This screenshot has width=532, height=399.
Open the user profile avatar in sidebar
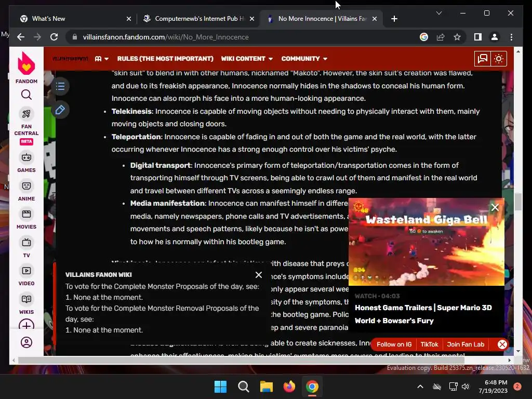(26, 342)
